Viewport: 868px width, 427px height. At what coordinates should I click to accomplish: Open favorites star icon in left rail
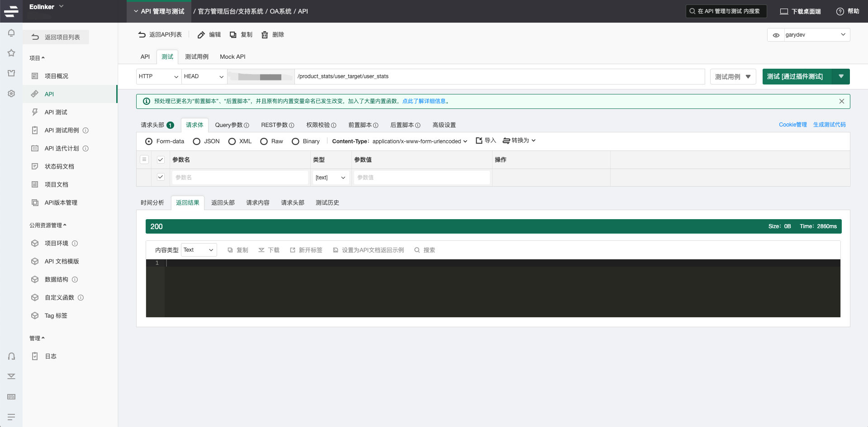[11, 53]
